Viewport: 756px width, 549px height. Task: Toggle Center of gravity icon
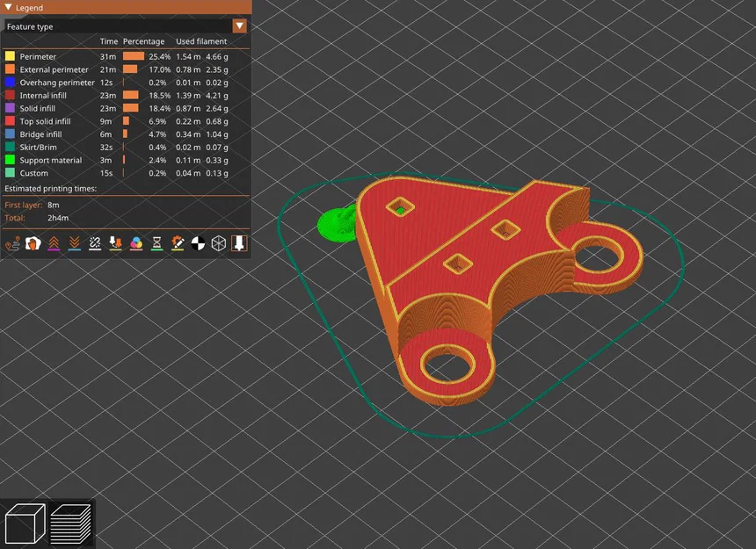point(198,243)
